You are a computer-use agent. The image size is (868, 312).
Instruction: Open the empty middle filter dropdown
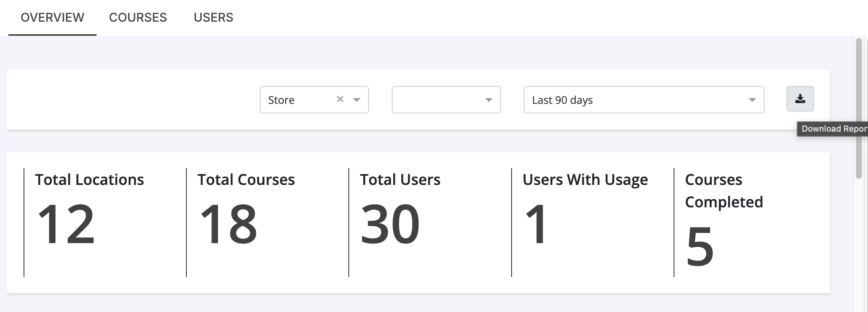tap(446, 100)
